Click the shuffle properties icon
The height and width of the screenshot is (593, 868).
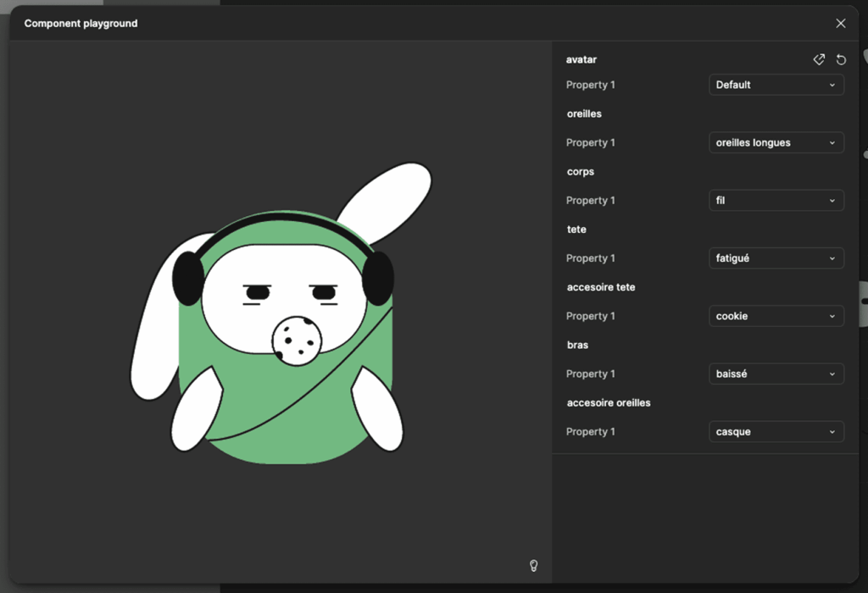pos(819,59)
